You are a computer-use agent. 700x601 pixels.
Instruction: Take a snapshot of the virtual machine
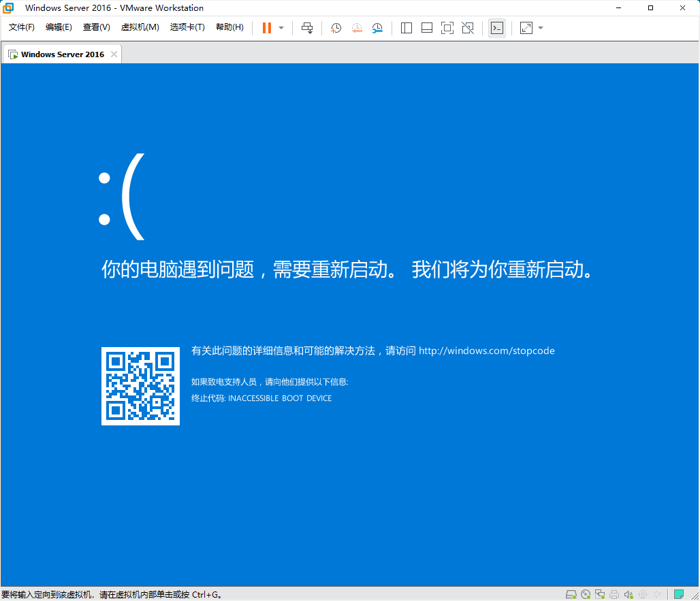point(335,28)
